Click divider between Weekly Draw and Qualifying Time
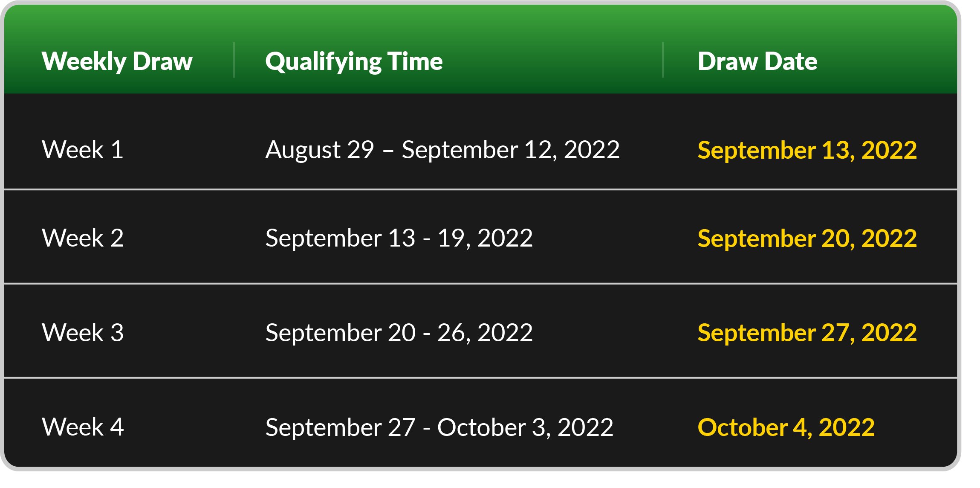The image size is (980, 488). click(x=234, y=60)
